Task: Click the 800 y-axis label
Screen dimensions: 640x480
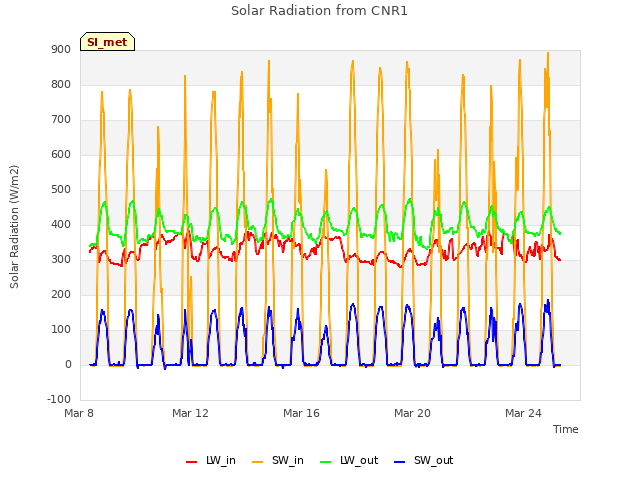Action: (x=61, y=85)
